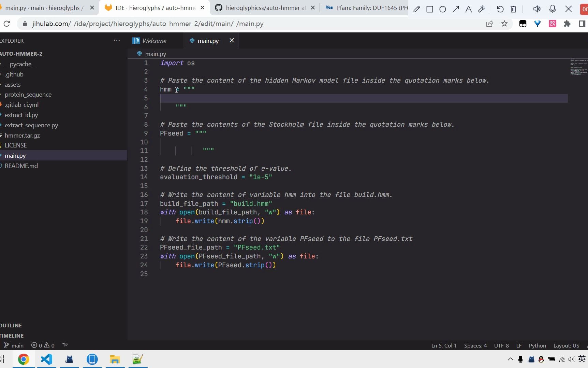The height and width of the screenshot is (368, 588).
Task: Change end of line LF setting
Action: click(519, 345)
